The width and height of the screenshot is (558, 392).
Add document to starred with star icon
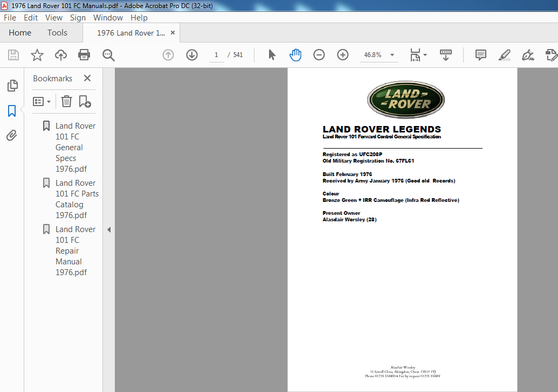coord(37,55)
